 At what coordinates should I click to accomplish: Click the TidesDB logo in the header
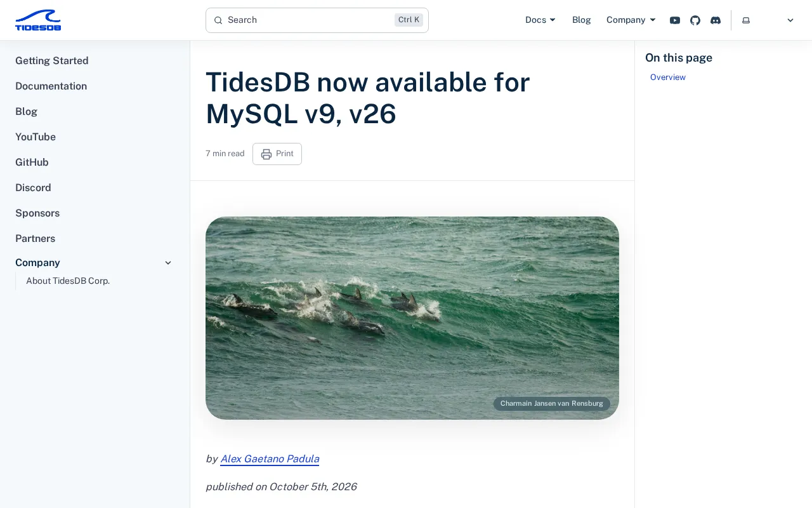click(38, 20)
